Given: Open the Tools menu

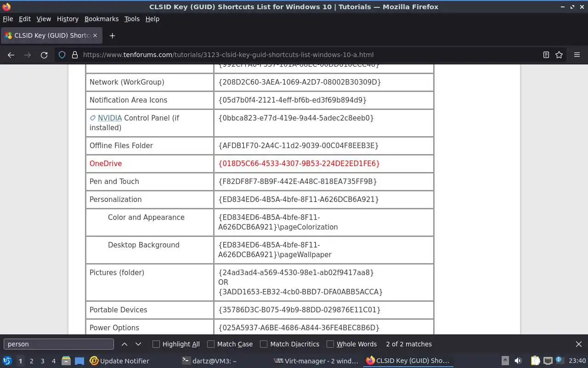Looking at the screenshot, I should point(132,19).
